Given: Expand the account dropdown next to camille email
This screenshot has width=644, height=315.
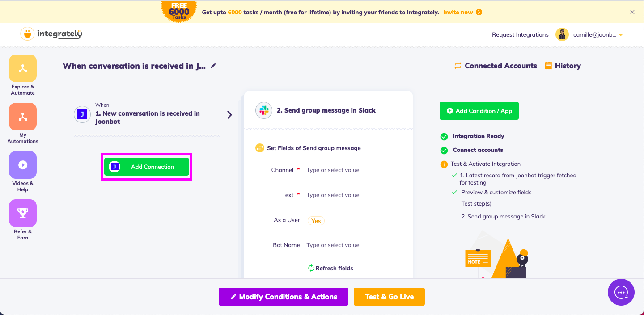Looking at the screenshot, I should tap(621, 35).
